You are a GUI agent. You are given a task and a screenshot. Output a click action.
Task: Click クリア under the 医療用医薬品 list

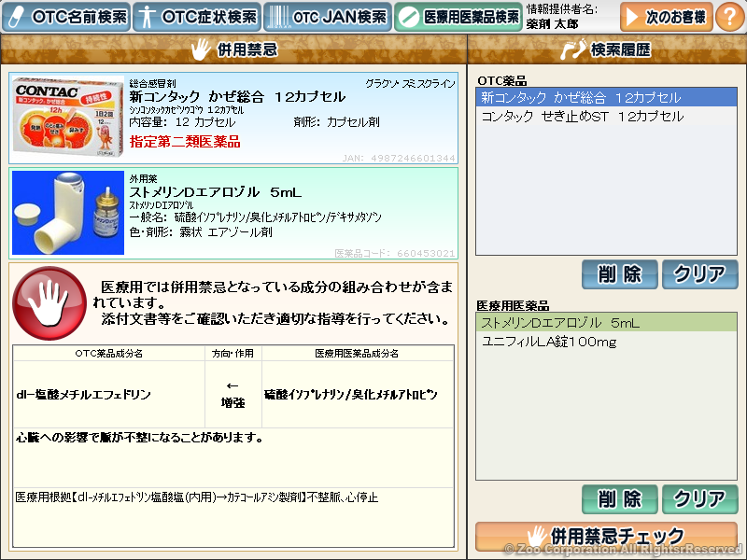699,499
